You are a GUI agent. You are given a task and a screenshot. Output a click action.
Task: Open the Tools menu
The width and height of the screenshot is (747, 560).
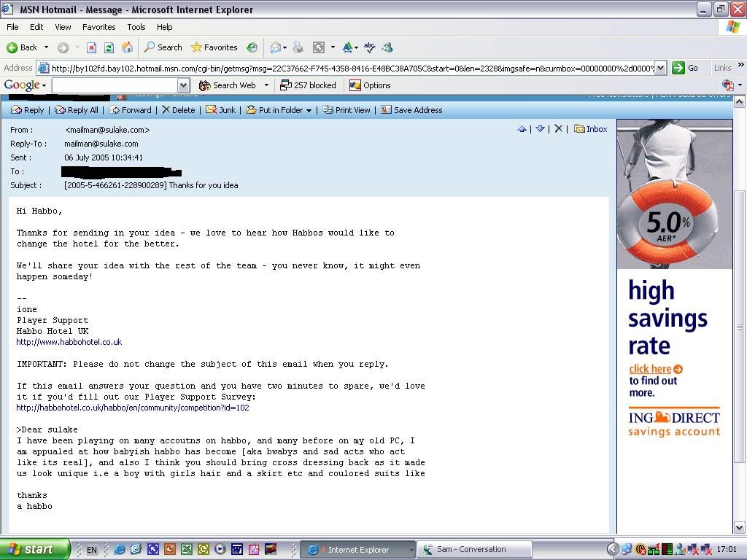coord(136,27)
